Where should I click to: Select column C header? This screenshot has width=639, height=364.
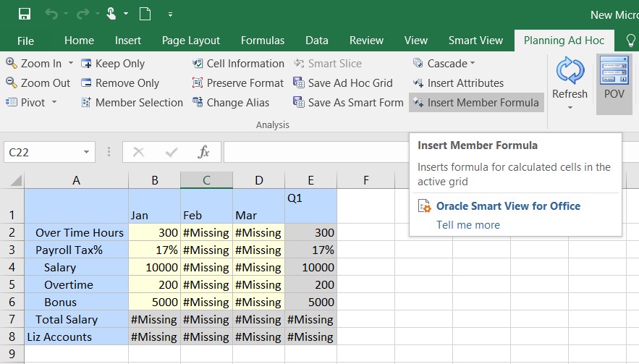[206, 180]
